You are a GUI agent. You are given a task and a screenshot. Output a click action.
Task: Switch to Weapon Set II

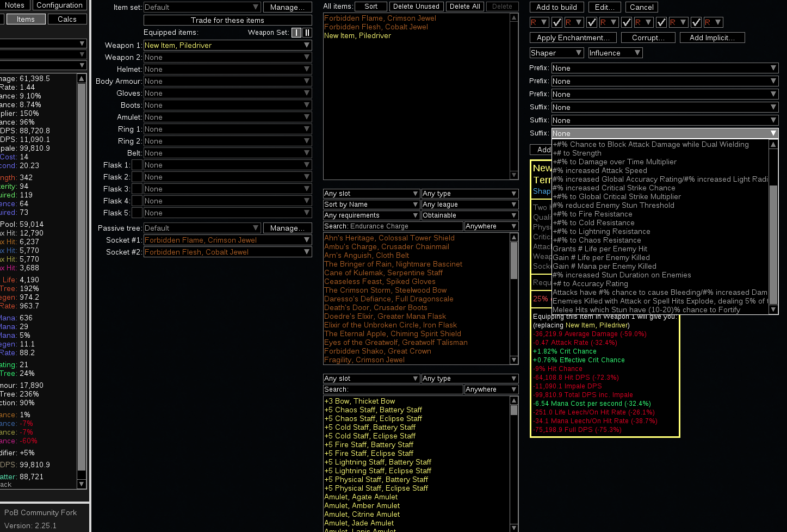tap(308, 33)
